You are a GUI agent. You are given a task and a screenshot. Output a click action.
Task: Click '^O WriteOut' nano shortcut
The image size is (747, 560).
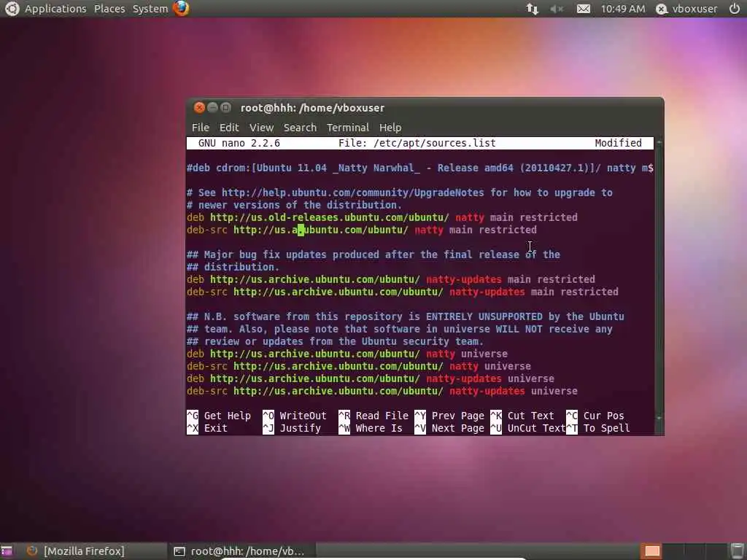pos(295,416)
